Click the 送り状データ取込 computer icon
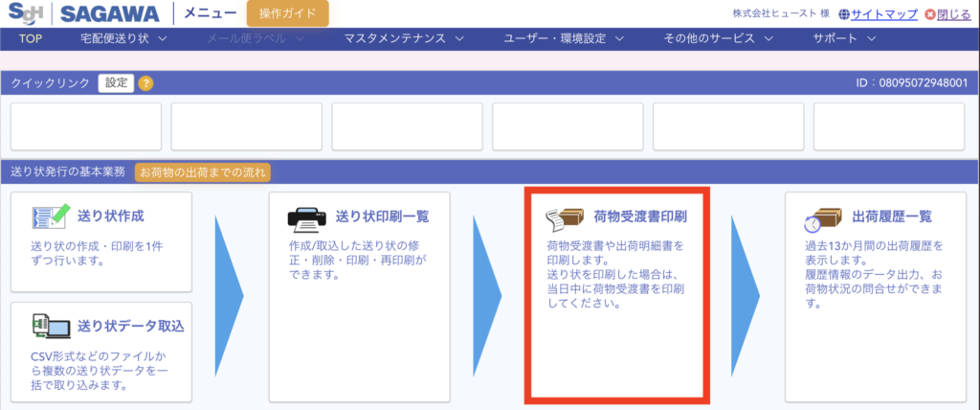Screen dimensions: 980x410 pyautogui.click(x=50, y=326)
